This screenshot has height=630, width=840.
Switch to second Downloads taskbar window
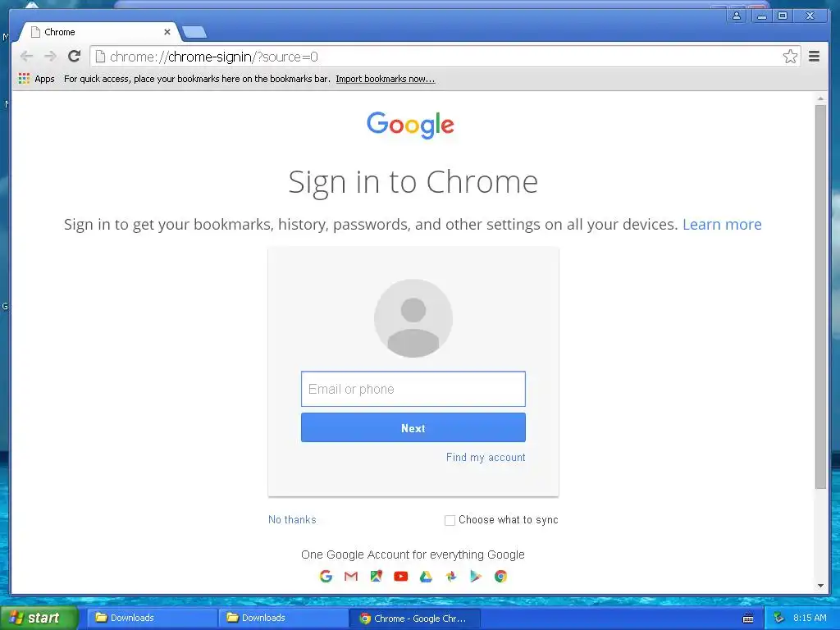click(x=283, y=618)
